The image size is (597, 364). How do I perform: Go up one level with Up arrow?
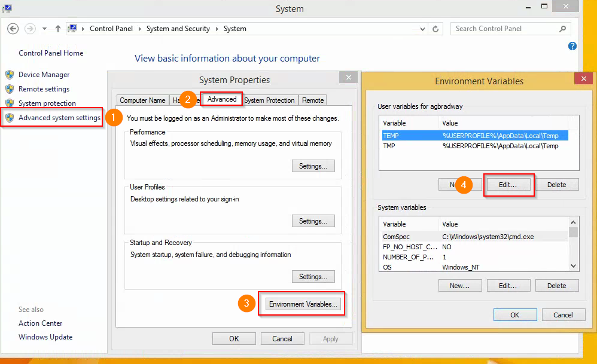(x=58, y=29)
